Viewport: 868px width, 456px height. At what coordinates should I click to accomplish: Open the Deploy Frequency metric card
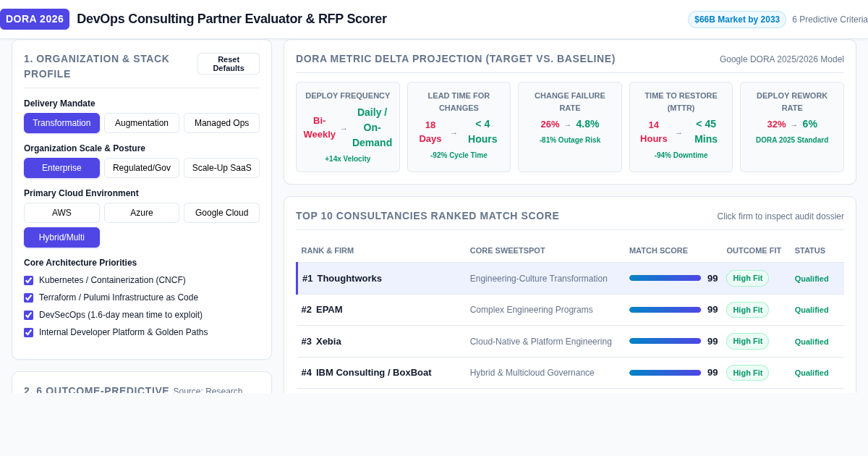tap(348, 127)
